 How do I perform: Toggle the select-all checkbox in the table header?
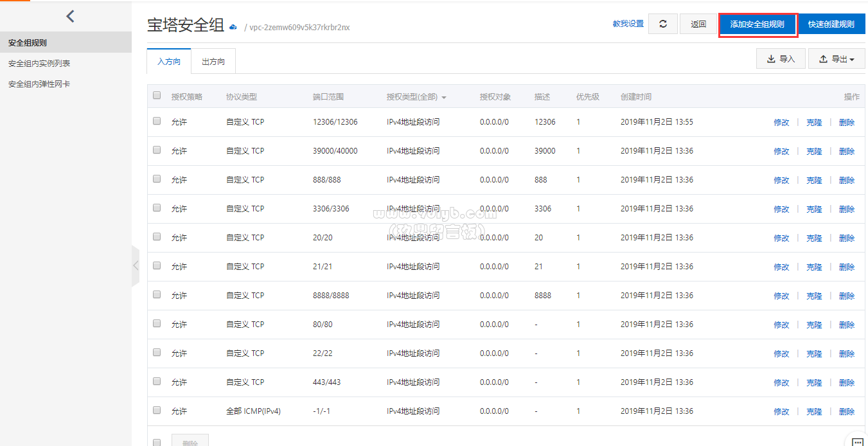click(x=157, y=96)
